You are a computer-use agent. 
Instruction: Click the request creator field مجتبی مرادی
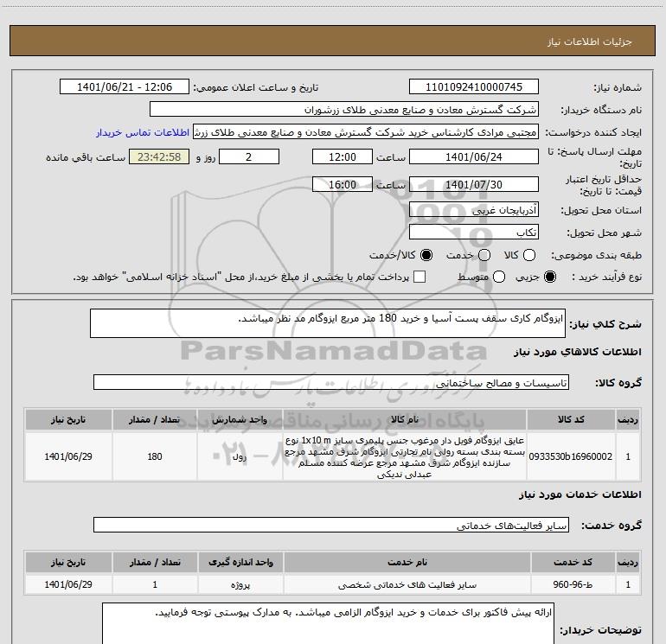[366, 132]
